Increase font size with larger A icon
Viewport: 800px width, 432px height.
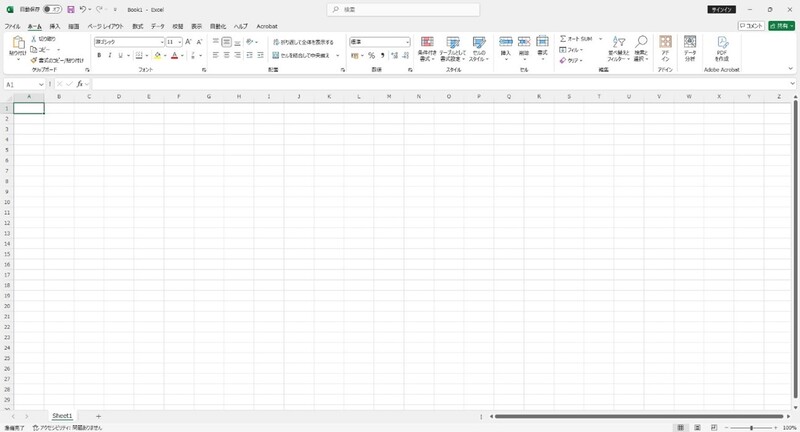point(188,42)
